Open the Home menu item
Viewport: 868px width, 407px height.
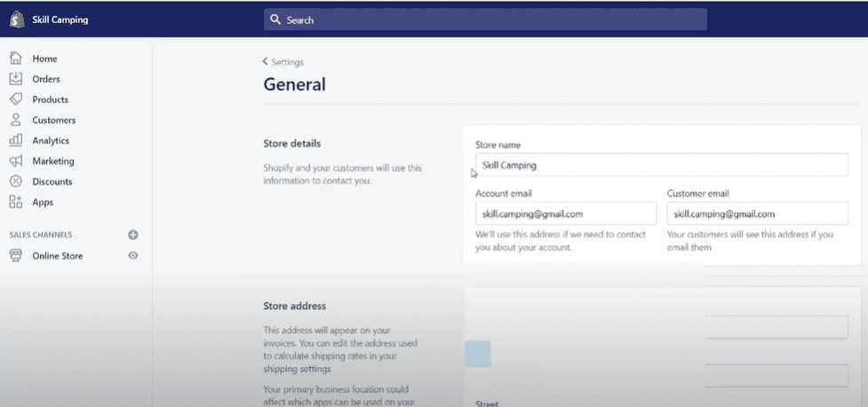(x=44, y=59)
